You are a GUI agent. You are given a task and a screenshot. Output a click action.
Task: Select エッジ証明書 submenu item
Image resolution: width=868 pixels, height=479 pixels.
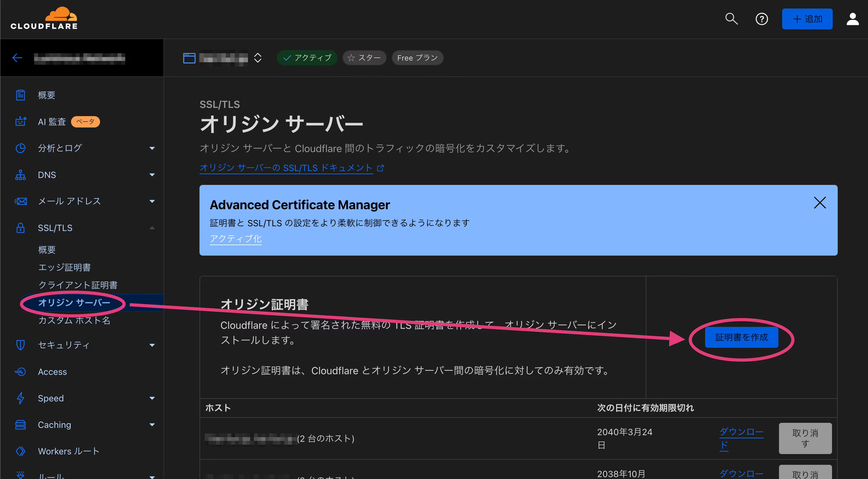point(64,268)
